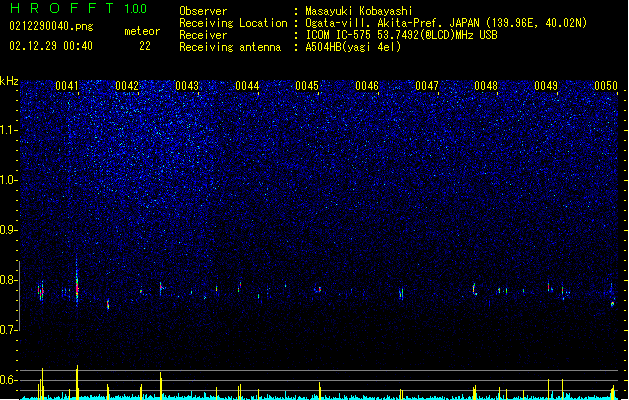Click the date stamp 02.12.29 00:40
The height and width of the screenshot is (400, 629).
[x=51, y=46]
